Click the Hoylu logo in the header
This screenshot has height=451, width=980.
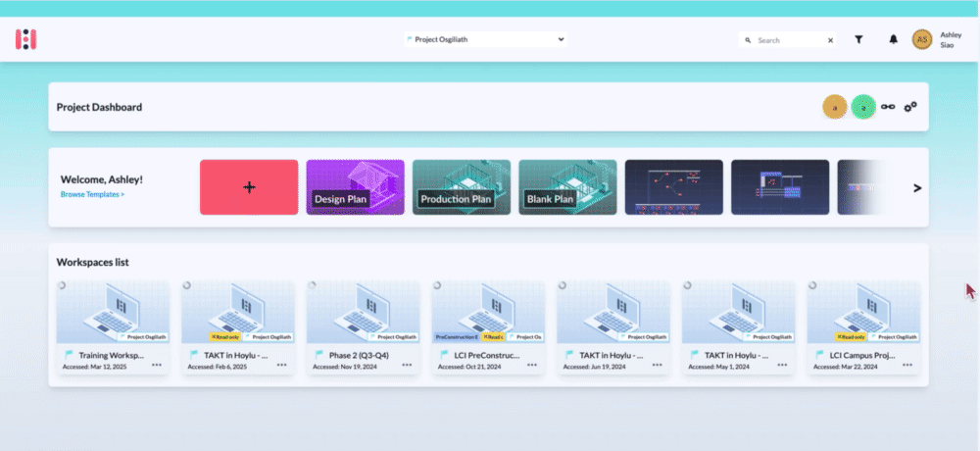click(x=25, y=39)
